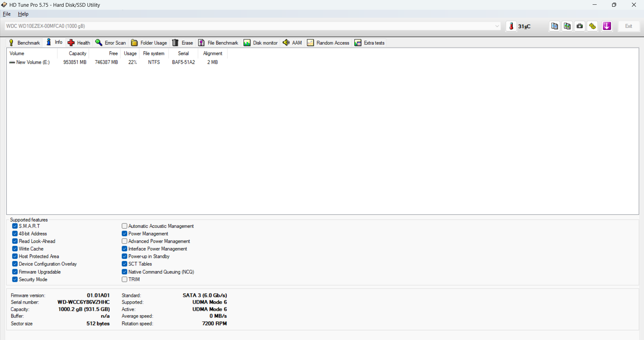The height and width of the screenshot is (340, 644).
Task: Enable Automatic Acoustic Management checkbox
Action: (x=125, y=226)
